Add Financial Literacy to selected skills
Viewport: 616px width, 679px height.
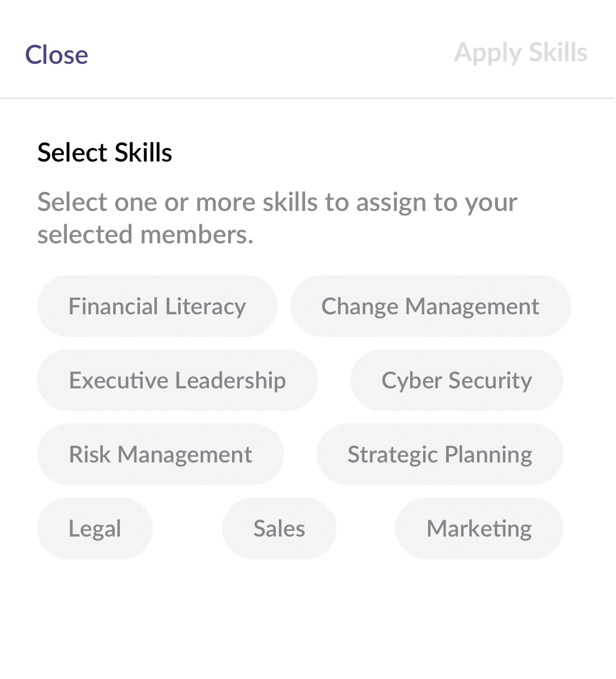pos(157,306)
